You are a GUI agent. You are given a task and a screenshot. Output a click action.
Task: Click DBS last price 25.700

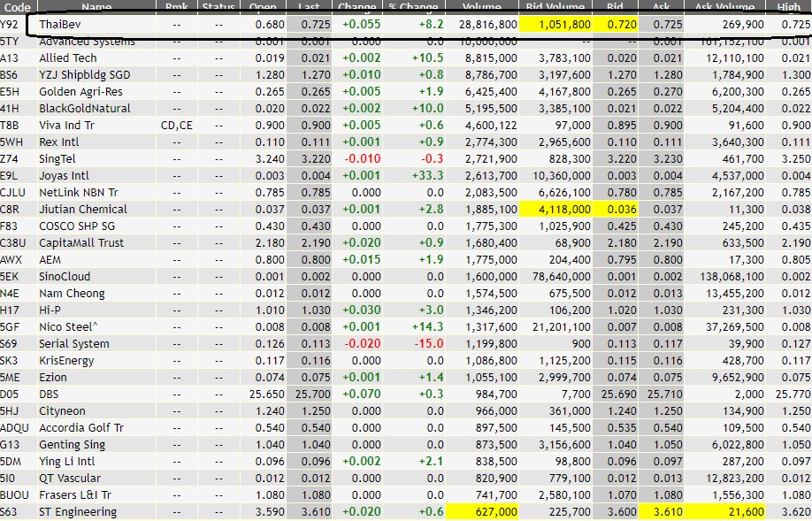313,395
